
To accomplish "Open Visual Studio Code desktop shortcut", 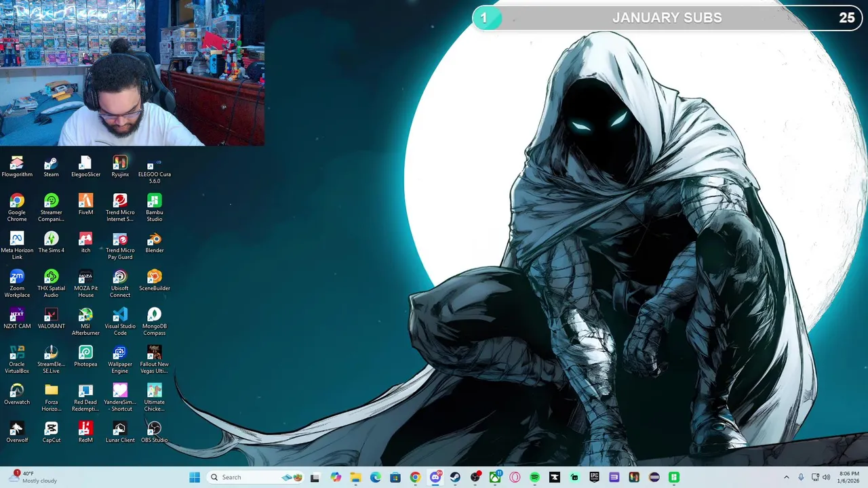I will (120, 322).
